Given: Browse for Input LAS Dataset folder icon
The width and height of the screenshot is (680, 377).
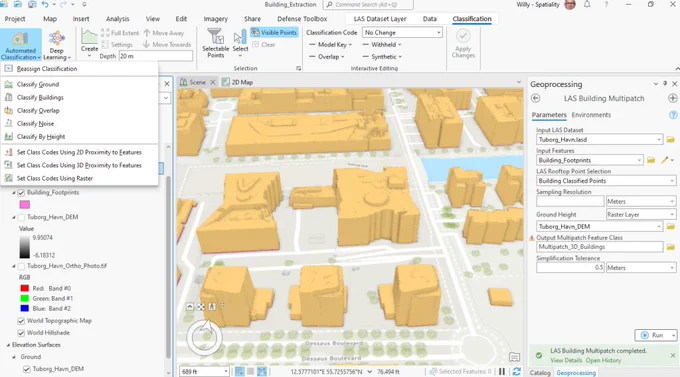Looking at the screenshot, I should [x=670, y=140].
